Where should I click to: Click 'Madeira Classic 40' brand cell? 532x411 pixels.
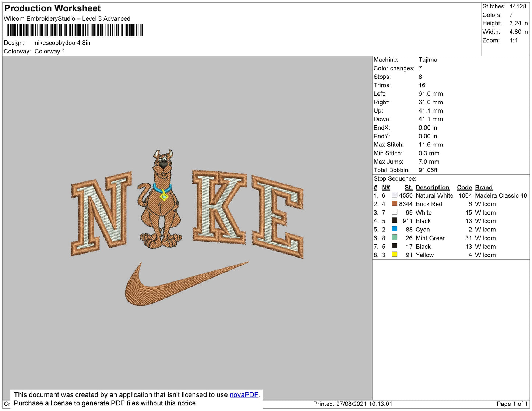[x=501, y=195]
